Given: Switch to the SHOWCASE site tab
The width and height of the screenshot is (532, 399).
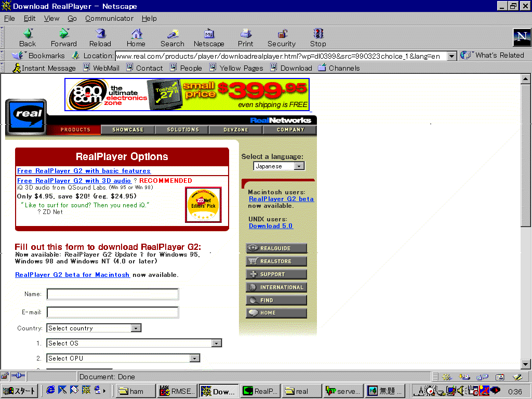Looking at the screenshot, I should 128,129.
